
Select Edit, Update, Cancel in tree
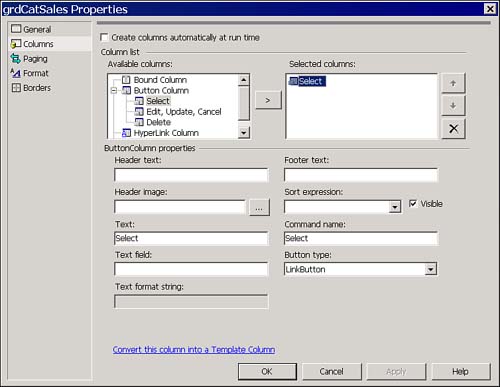coord(184,112)
